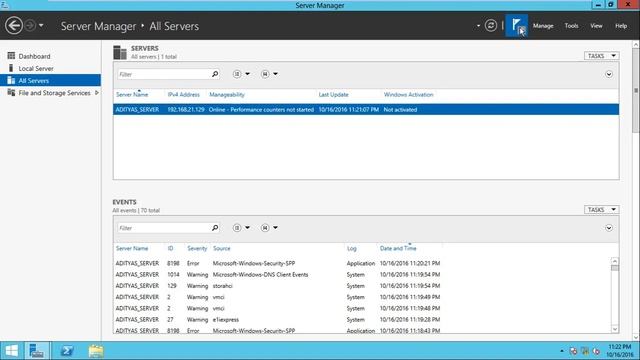This screenshot has width=640, height=360.
Task: Open File Explorer from taskbar
Action: (x=96, y=351)
